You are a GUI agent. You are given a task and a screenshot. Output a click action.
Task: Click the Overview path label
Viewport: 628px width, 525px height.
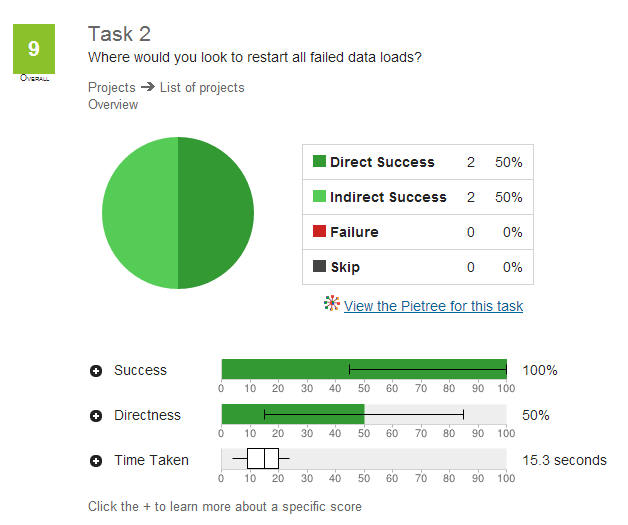(x=113, y=105)
